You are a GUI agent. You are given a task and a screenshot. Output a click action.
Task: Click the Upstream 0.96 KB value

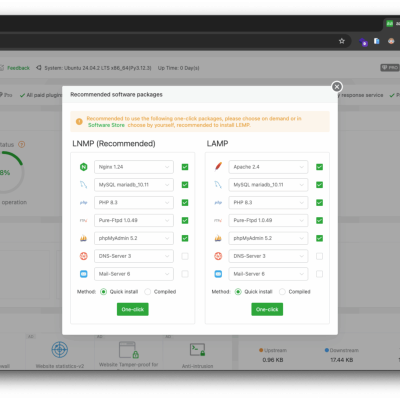pos(273,360)
